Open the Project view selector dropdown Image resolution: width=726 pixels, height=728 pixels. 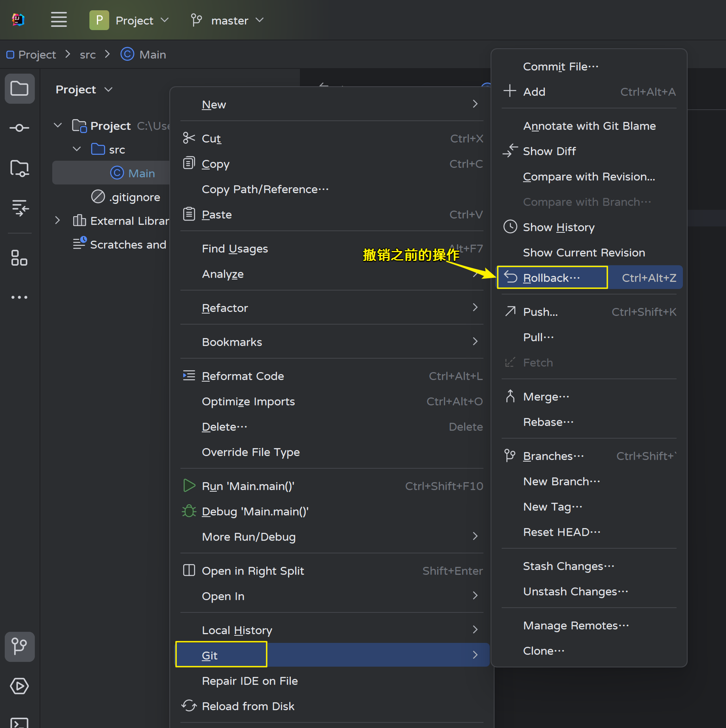[x=84, y=89]
